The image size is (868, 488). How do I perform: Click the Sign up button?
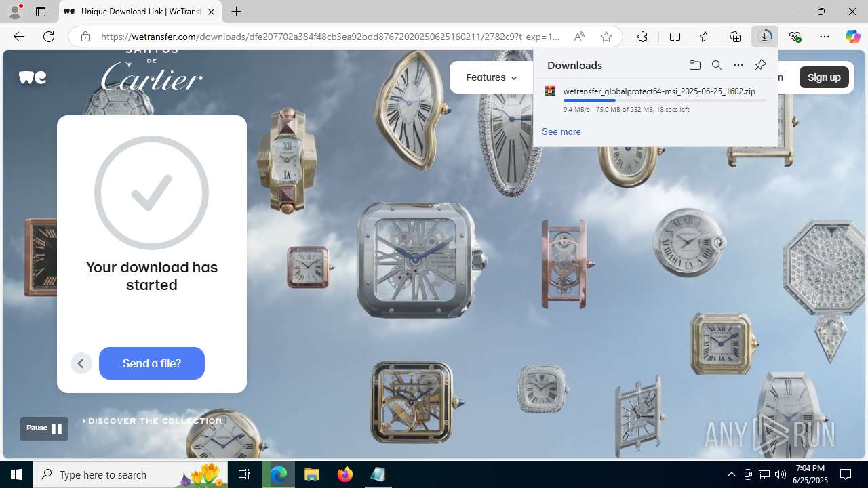click(824, 77)
